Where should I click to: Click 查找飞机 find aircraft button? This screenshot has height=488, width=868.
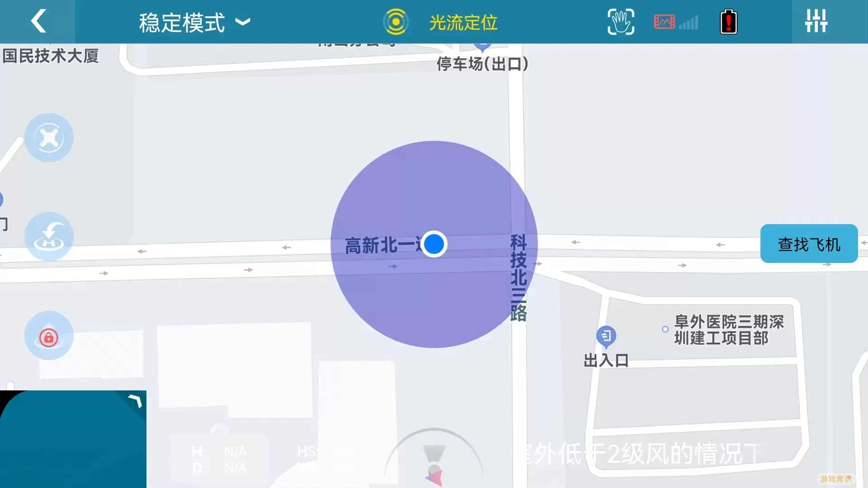point(809,244)
